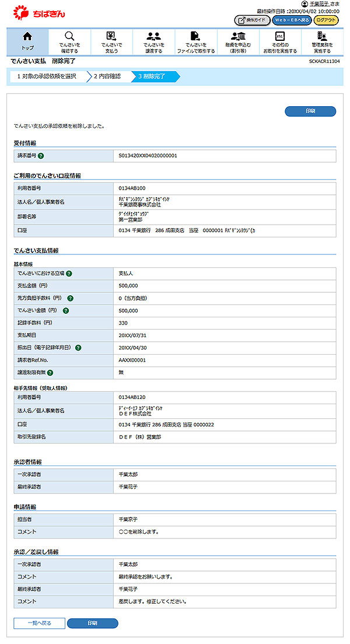
Task: Open その他のお取引を実施する menu
Action: 280,41
